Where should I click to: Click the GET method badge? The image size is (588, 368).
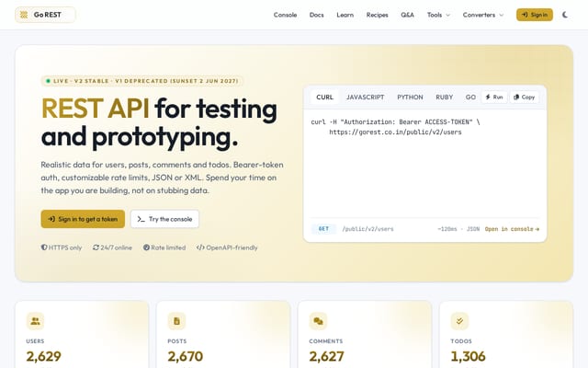coord(323,229)
